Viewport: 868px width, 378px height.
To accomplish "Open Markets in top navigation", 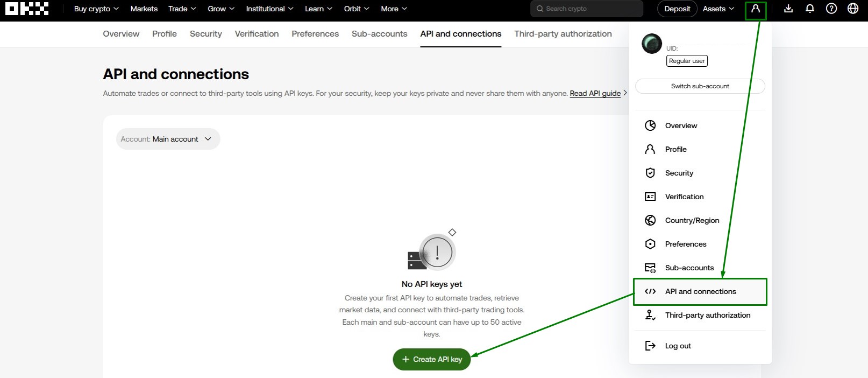I will 144,9.
